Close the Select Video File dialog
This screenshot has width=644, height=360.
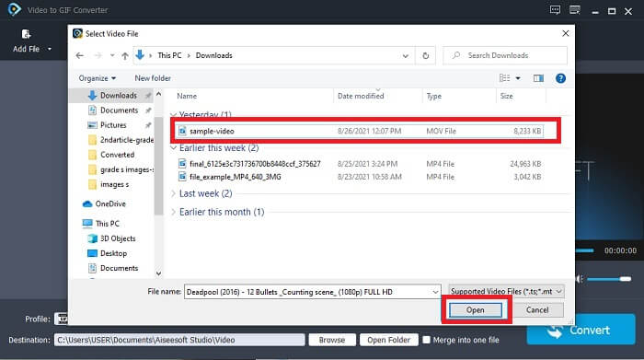[x=566, y=33]
